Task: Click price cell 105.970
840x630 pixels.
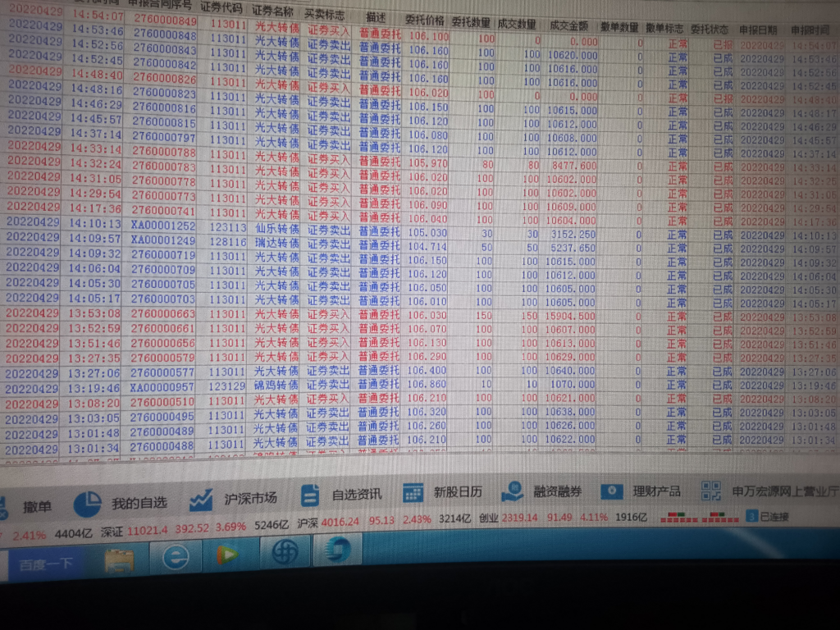Action: click(427, 163)
